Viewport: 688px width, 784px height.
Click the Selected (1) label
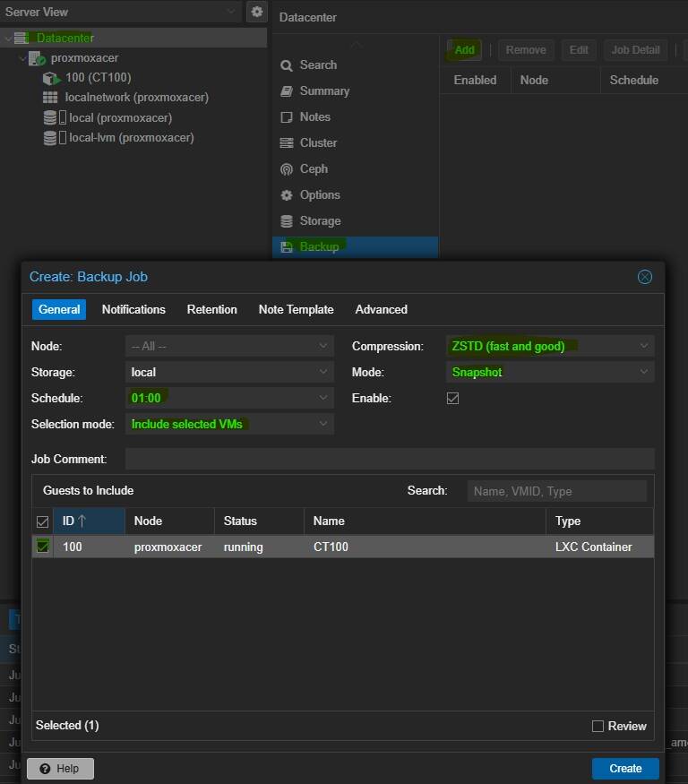67,726
